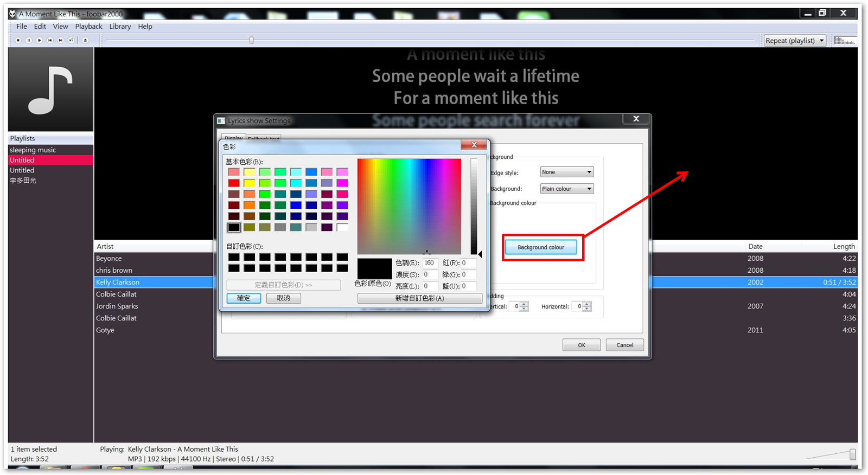
Task: Click the spectrum visualisation in the toolbar
Action: [845, 41]
